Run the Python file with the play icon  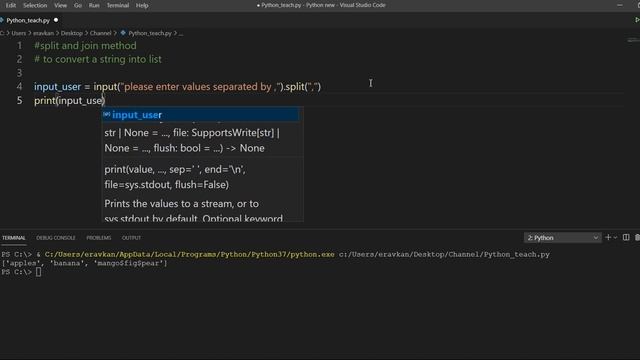pos(637,20)
